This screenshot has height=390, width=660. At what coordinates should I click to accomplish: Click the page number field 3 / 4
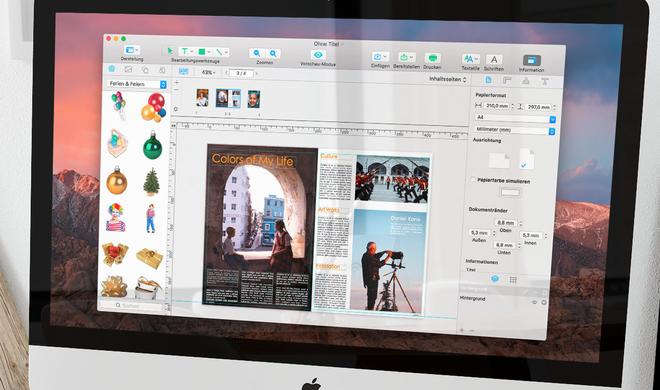241,73
